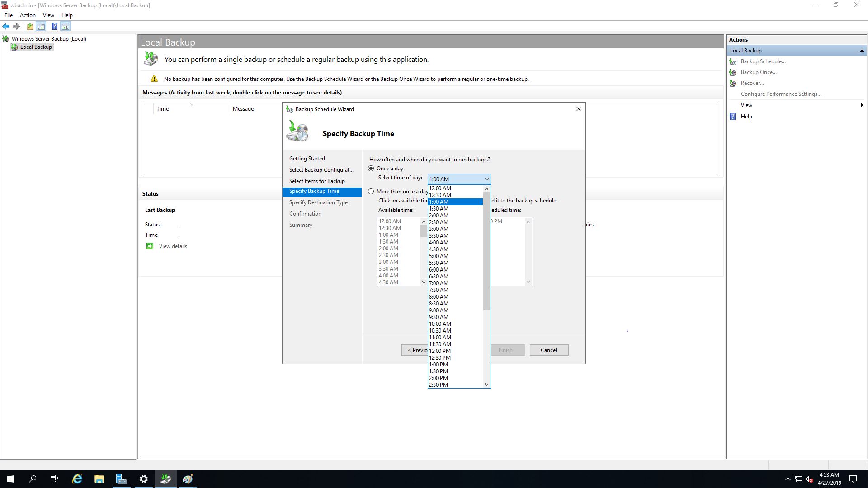Click the Recover action icon
868x488 pixels.
(733, 83)
